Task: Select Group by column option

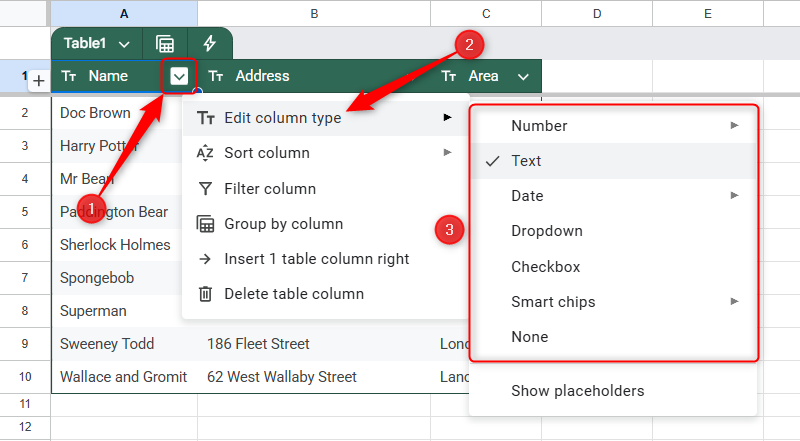Action: 283,224
